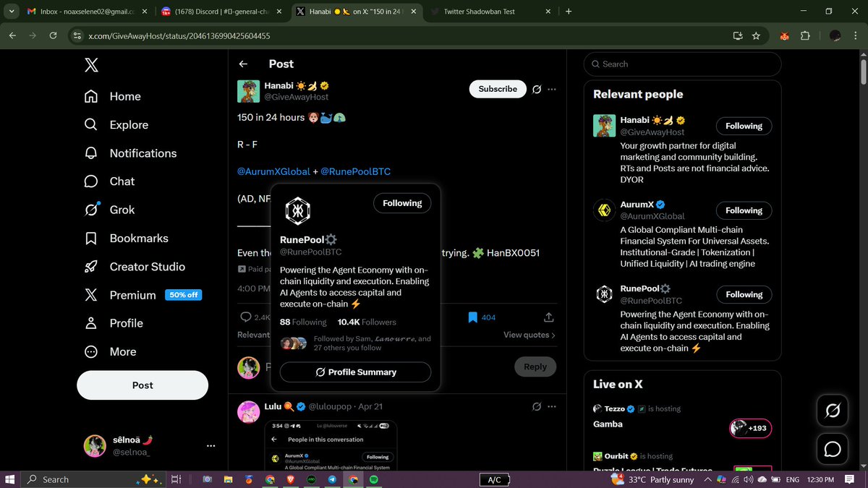The image size is (868, 488).
Task: Open Grok in the sidebar
Action: [110, 210]
